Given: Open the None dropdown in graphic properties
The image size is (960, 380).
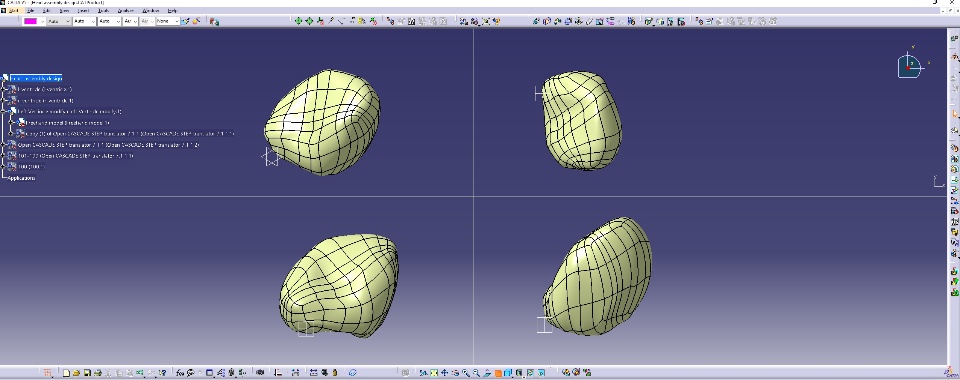Looking at the screenshot, I should (167, 21).
